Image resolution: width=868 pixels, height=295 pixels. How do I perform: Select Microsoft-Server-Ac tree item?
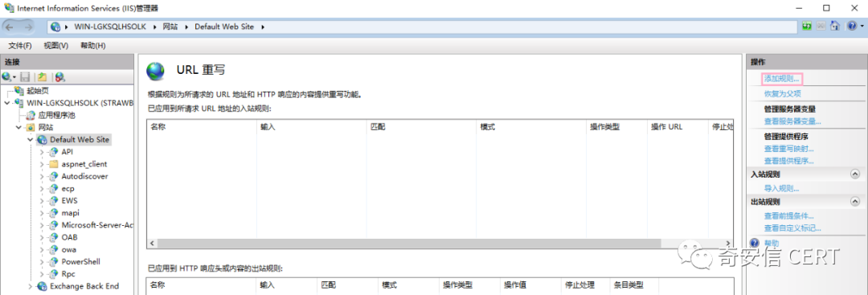[x=97, y=225]
